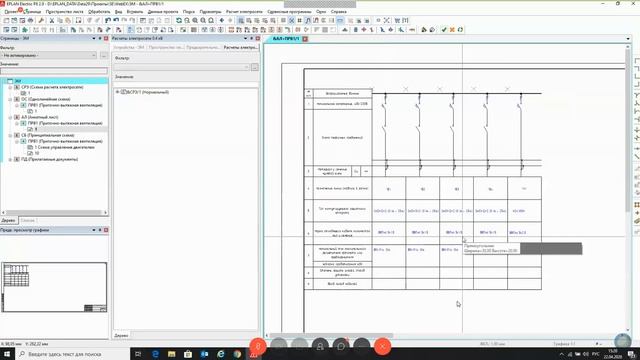Open the Обработать menu
This screenshot has height=360, width=640.
click(99, 12)
